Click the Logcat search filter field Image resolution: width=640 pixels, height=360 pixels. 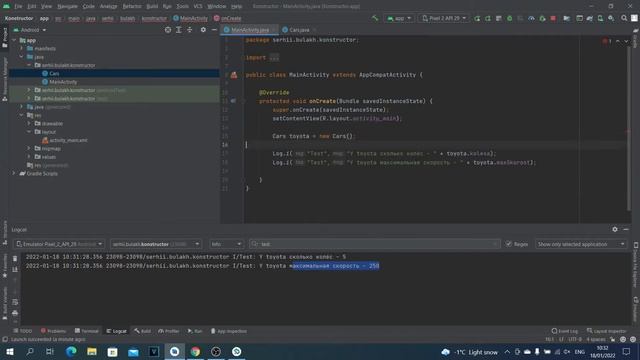pos(374,244)
